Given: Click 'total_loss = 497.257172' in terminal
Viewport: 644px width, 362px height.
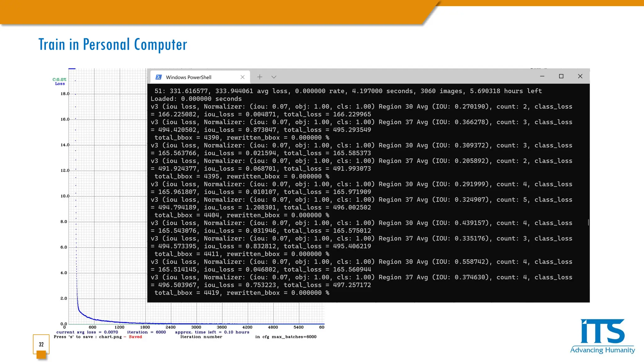Looking at the screenshot, I should [327, 285].
